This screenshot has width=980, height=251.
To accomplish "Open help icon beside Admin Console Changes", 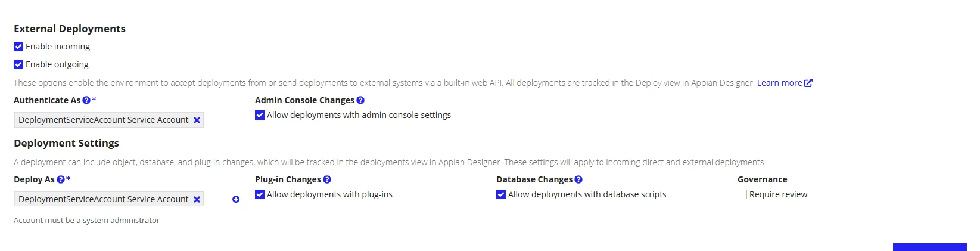I will pyautogui.click(x=360, y=100).
